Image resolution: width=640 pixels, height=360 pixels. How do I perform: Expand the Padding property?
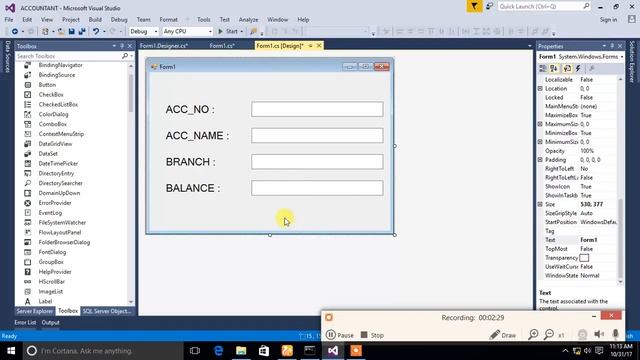pos(540,160)
